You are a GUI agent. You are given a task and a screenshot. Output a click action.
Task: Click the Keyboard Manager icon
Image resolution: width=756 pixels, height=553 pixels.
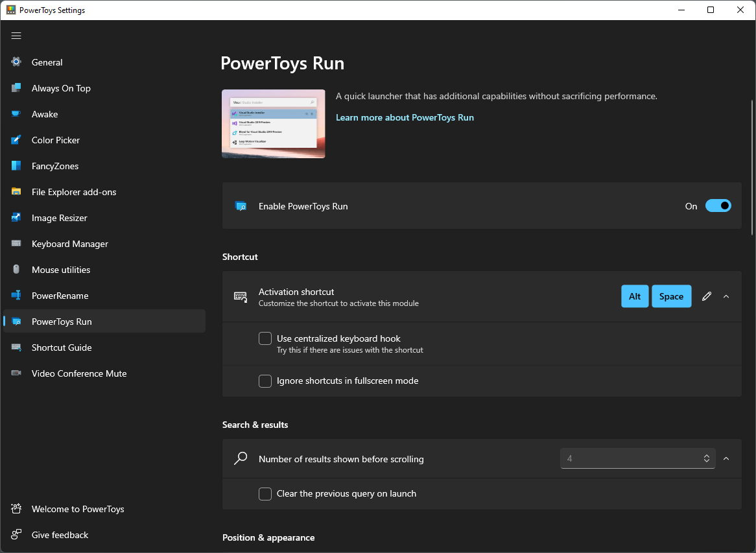16,244
